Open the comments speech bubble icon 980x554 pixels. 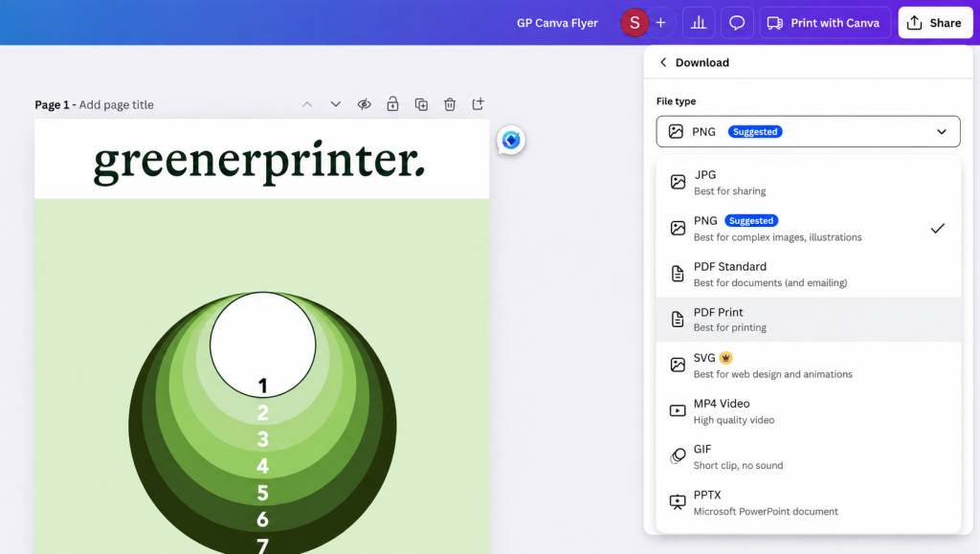[x=737, y=23]
